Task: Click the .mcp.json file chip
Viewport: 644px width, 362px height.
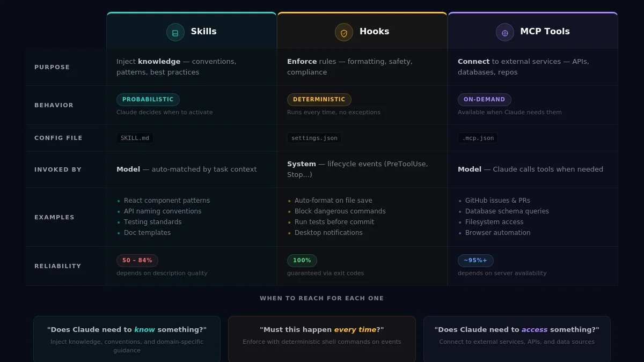Action: click(478, 138)
